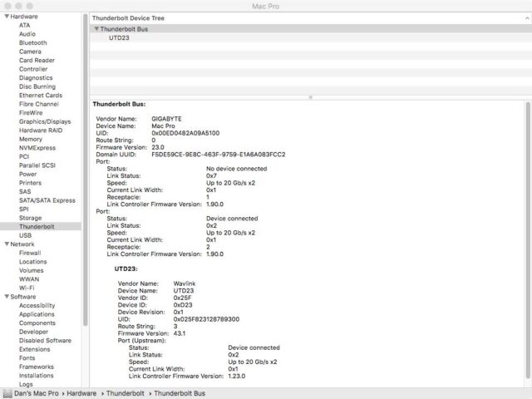This screenshot has height=399, width=532.
Task: Show Power information
Action: tap(27, 174)
